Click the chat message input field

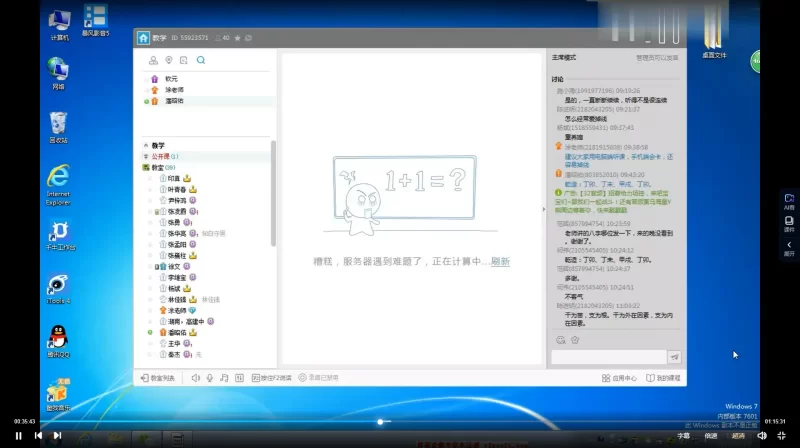608,356
